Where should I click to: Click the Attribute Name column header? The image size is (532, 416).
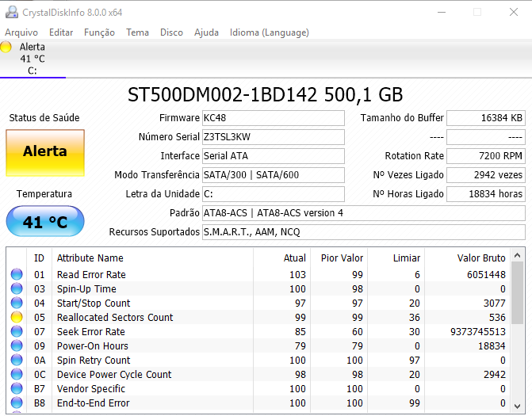pos(152,258)
